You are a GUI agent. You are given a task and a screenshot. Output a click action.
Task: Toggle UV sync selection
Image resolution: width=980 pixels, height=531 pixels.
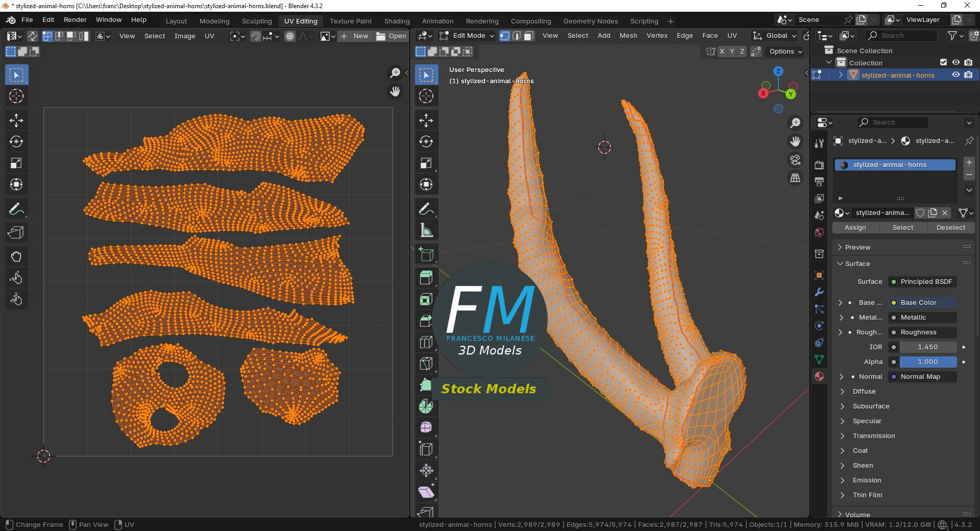(32, 36)
